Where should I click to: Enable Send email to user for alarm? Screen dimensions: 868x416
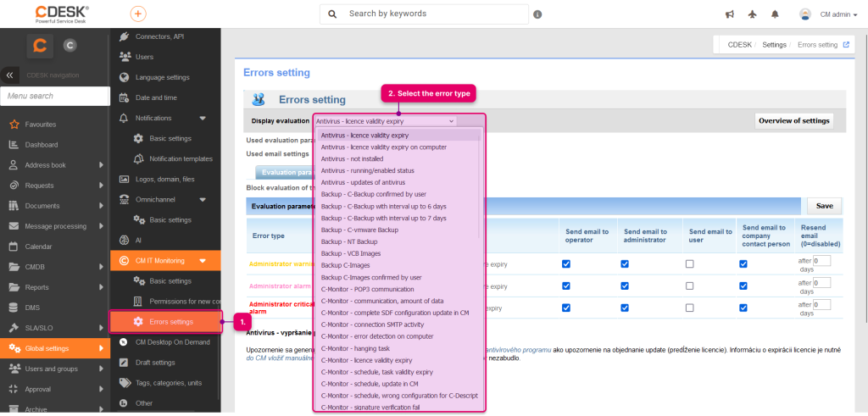pyautogui.click(x=689, y=286)
